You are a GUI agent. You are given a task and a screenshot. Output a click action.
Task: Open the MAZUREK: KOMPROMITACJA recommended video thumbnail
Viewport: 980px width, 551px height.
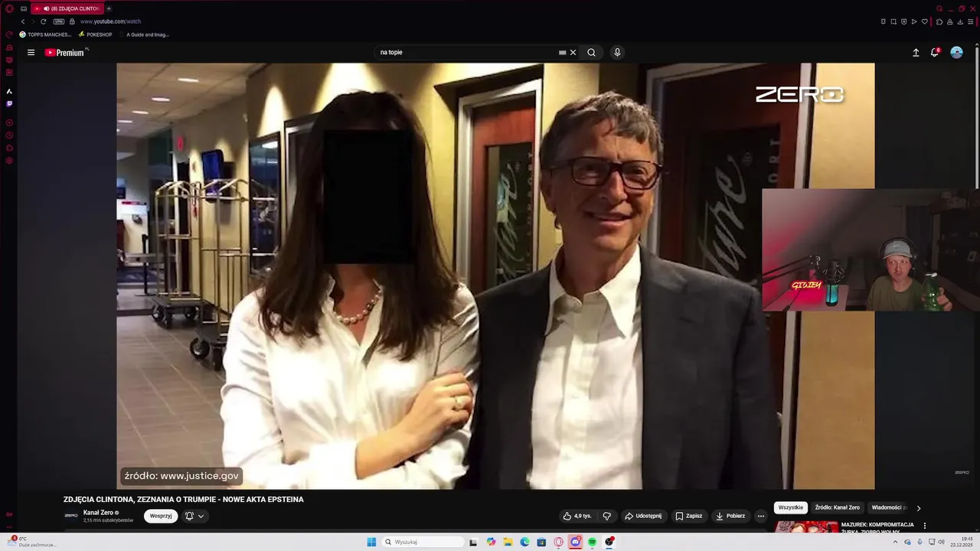coord(806,527)
